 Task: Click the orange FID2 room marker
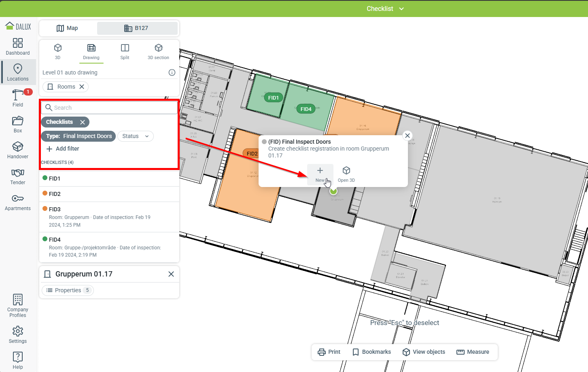click(252, 153)
